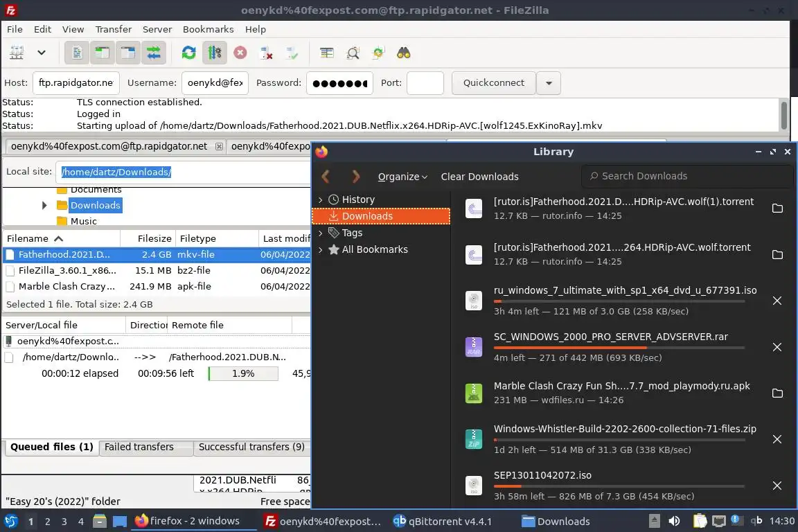Go back in Library window
Screen dimensions: 798x532
coord(326,177)
